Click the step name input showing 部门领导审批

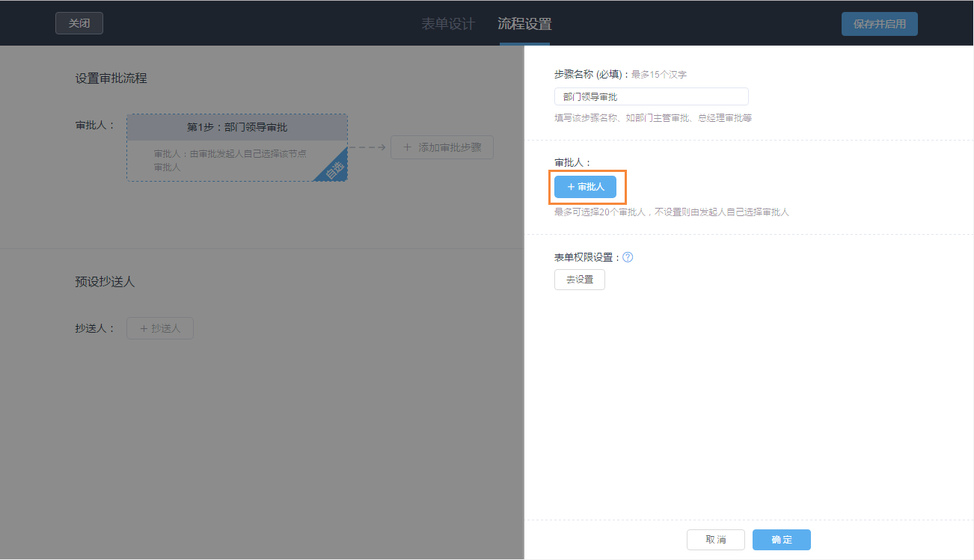651,96
